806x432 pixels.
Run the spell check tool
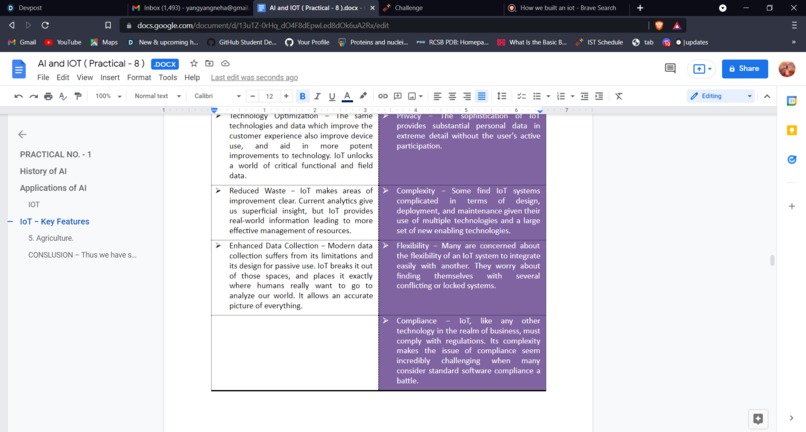[x=63, y=96]
